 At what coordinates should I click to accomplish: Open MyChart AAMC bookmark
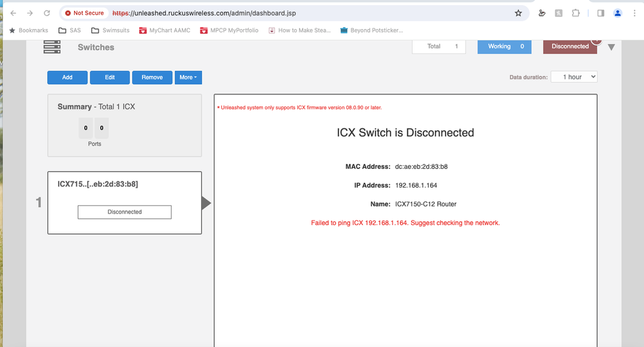164,30
